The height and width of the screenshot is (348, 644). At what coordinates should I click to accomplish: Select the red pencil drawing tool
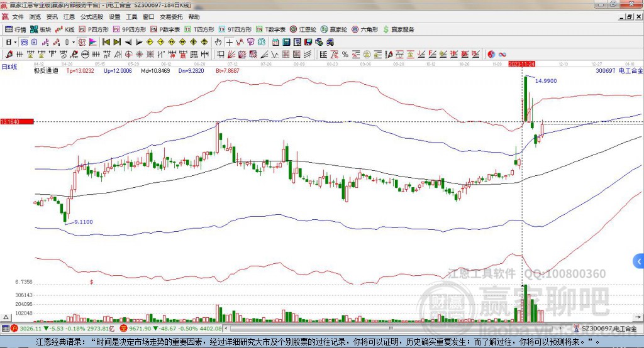click(9, 54)
